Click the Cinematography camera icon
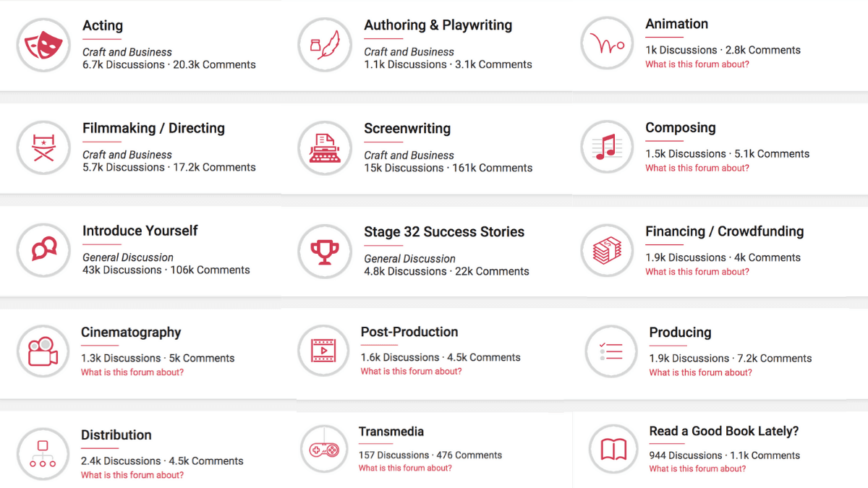 click(x=43, y=351)
